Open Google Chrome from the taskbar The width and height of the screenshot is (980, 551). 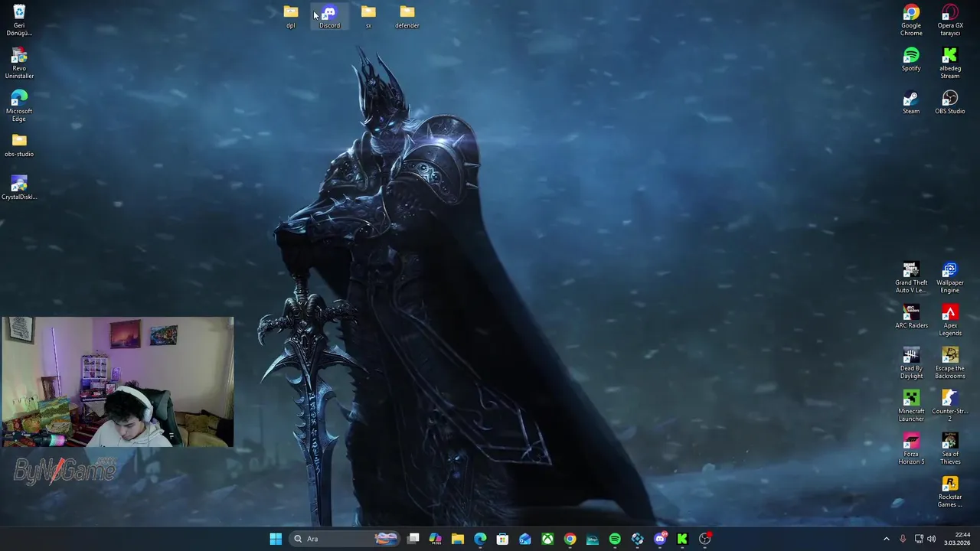tap(570, 539)
